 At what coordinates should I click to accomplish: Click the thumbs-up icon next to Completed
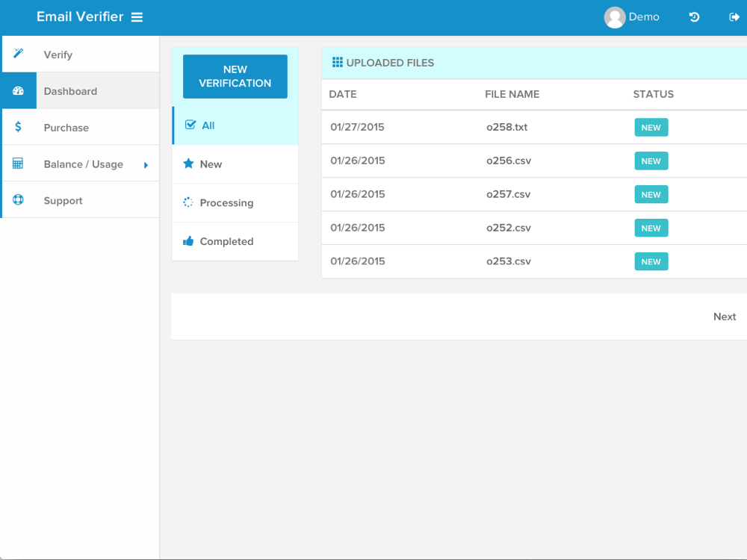pos(188,241)
